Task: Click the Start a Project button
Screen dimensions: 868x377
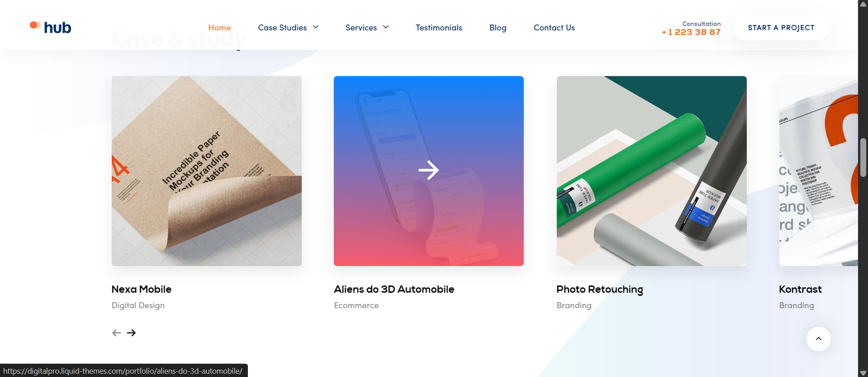Action: click(x=781, y=28)
